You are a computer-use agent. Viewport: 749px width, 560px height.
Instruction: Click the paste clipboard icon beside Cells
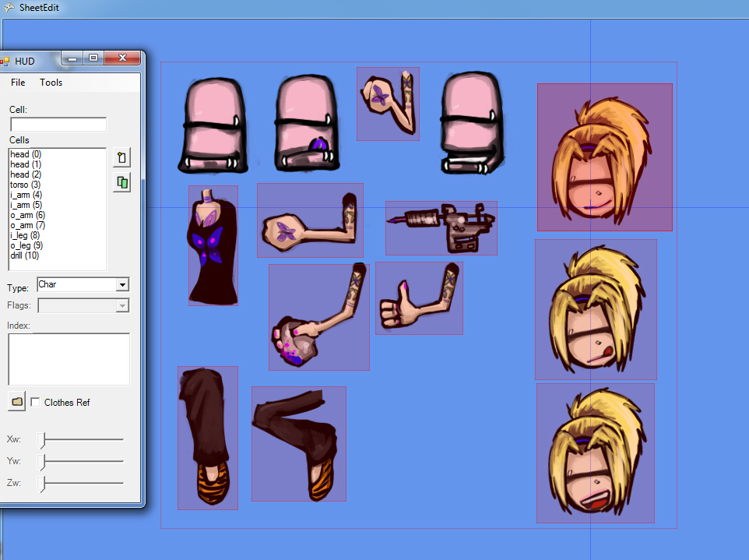(121, 157)
